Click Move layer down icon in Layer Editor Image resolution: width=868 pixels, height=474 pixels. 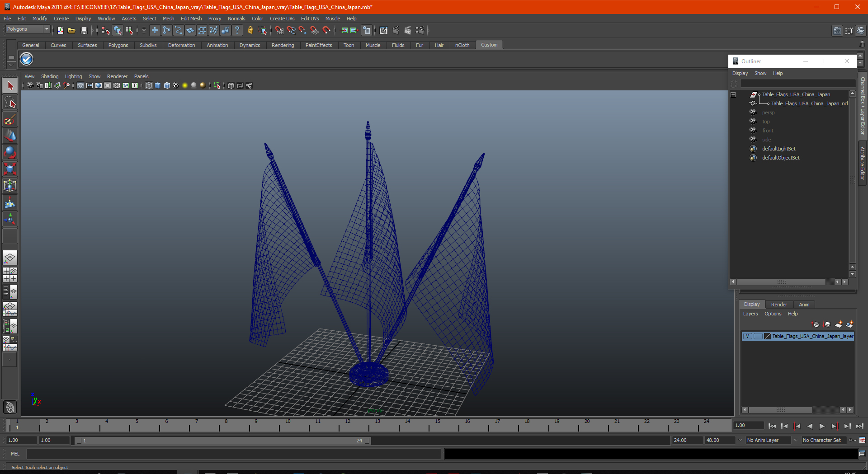827,324
